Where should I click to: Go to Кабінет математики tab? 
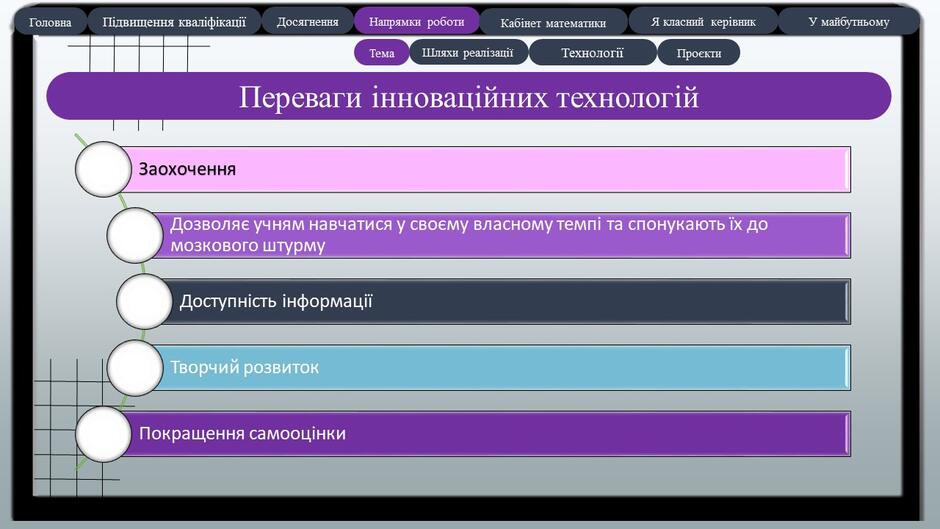click(x=553, y=23)
